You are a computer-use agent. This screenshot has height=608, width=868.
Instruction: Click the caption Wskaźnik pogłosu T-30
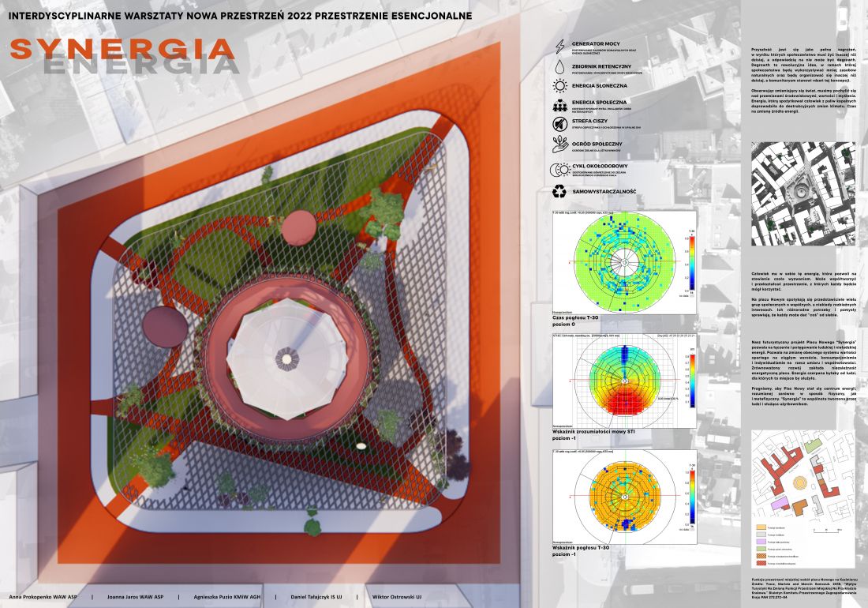[x=580, y=548]
